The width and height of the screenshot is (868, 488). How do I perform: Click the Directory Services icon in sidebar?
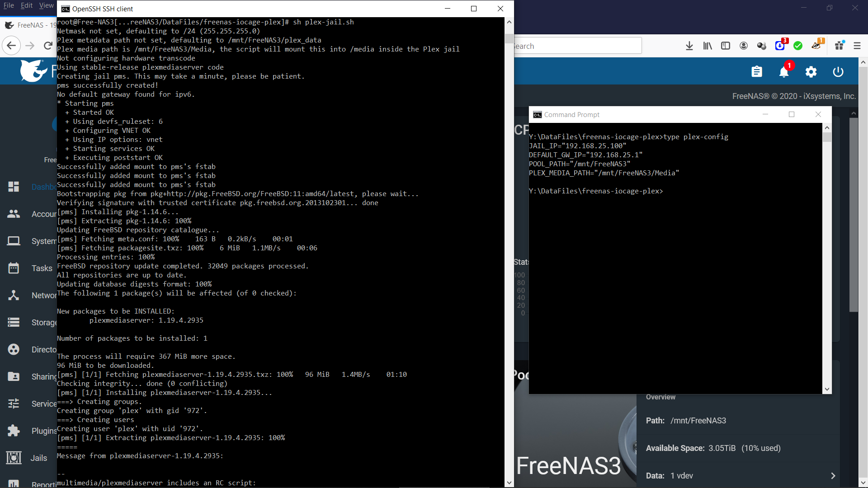14,349
